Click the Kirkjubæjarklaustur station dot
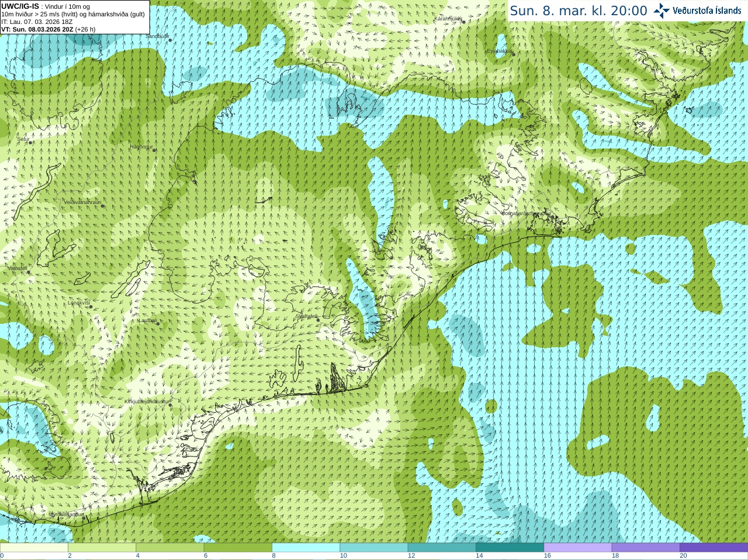Screen dimensions: 748x560 [x=170, y=405]
